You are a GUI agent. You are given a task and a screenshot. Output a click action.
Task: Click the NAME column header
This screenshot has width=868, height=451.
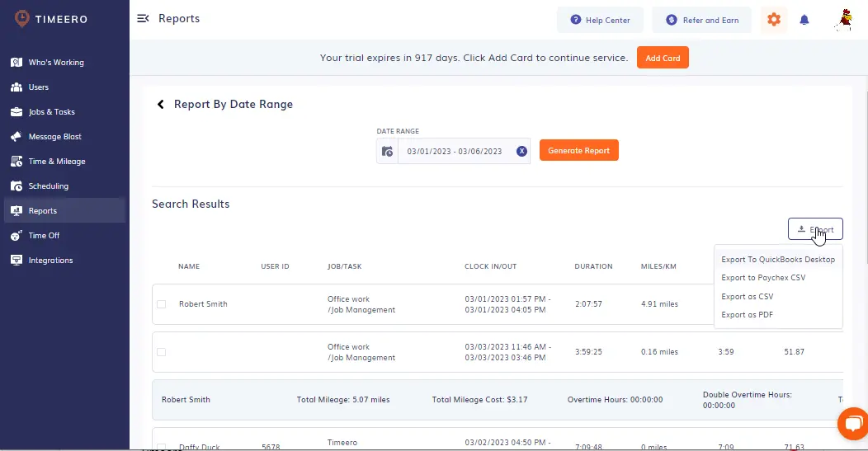[189, 266]
